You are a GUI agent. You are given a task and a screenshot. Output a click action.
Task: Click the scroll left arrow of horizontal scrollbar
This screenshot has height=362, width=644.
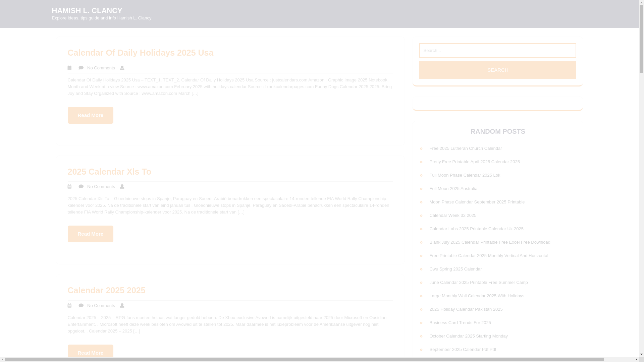[x=2, y=359]
